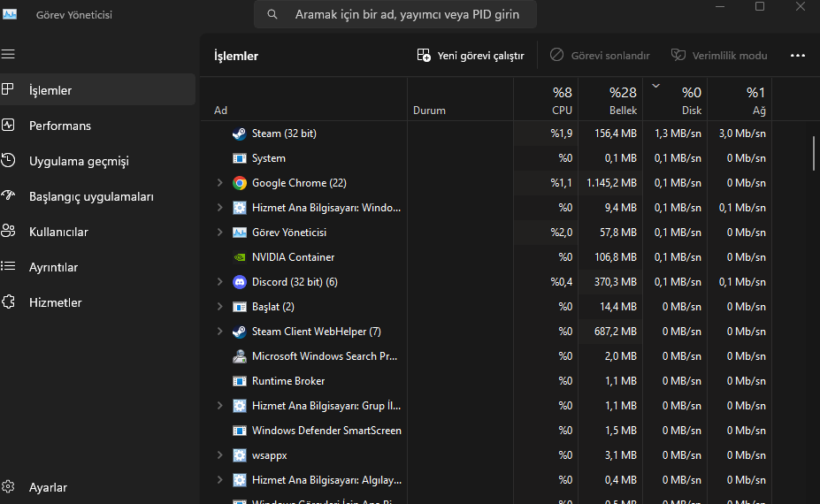Expand the Başlat (2) group

(219, 306)
